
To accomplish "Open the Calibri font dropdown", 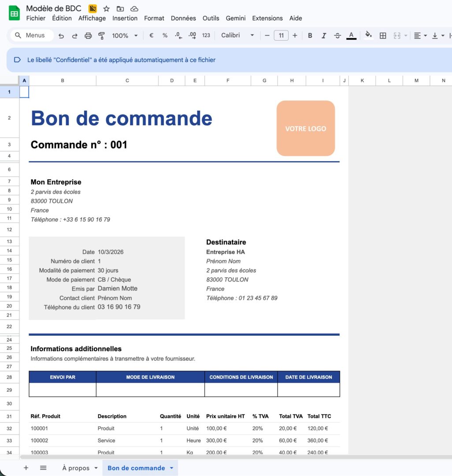I will 237,35.
